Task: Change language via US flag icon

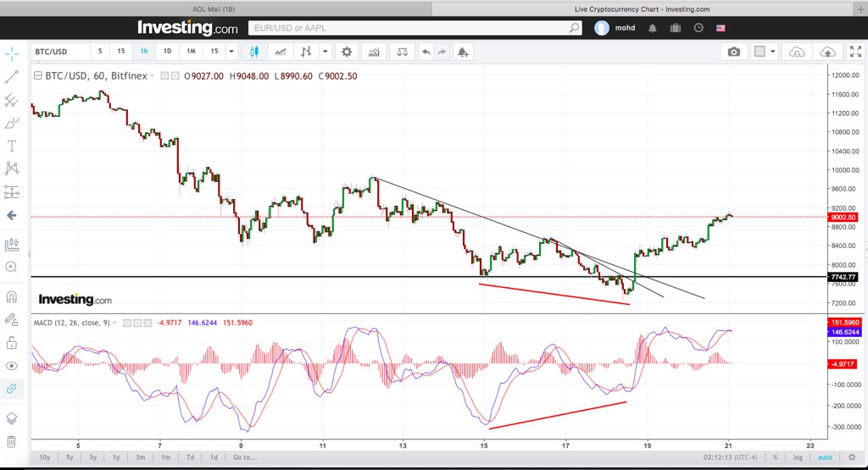Action: pos(721,28)
